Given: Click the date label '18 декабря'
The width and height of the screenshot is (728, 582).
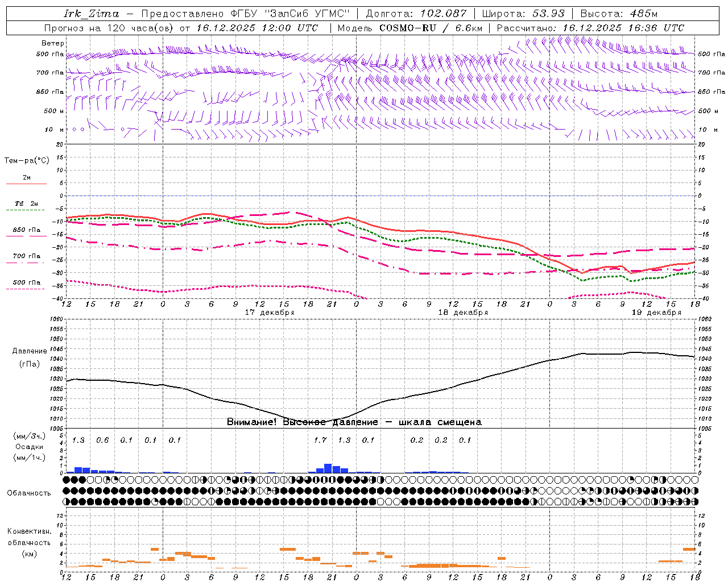Looking at the screenshot, I should [463, 313].
